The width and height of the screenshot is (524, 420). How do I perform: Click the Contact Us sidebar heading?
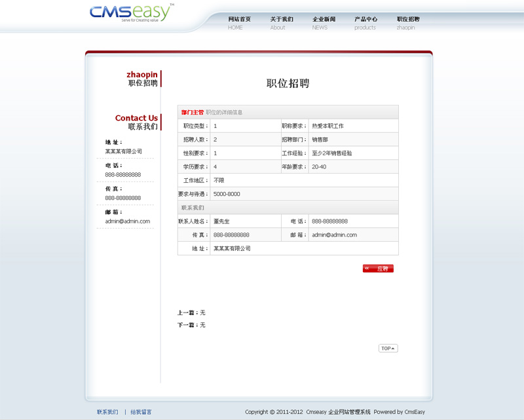tap(136, 122)
